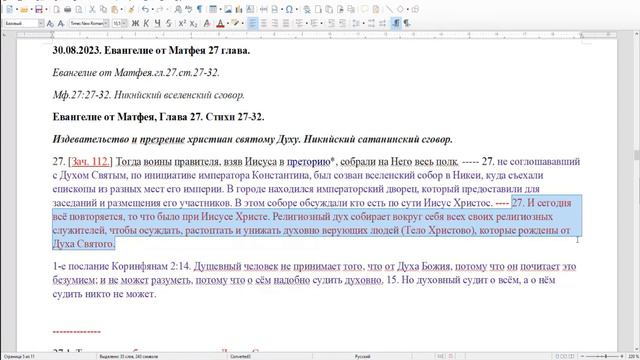Viewport: 640px width, 360px height.
Task: Click the New document icon
Action: click(9, 9)
